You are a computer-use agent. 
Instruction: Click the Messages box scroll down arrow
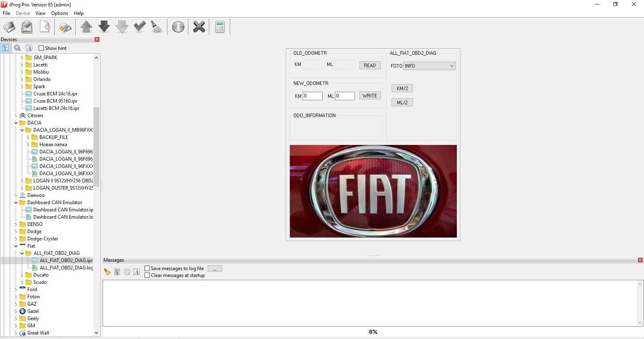pyautogui.click(x=640, y=322)
